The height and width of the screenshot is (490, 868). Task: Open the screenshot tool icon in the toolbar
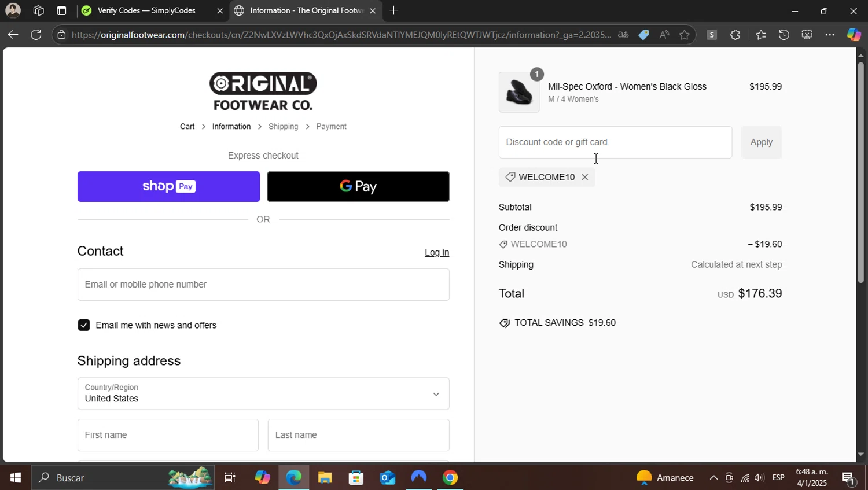click(x=807, y=35)
